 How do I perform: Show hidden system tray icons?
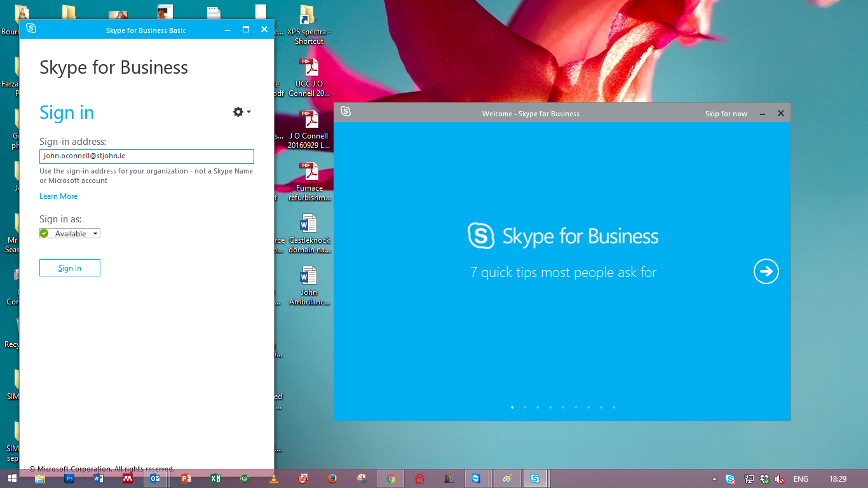coord(714,479)
